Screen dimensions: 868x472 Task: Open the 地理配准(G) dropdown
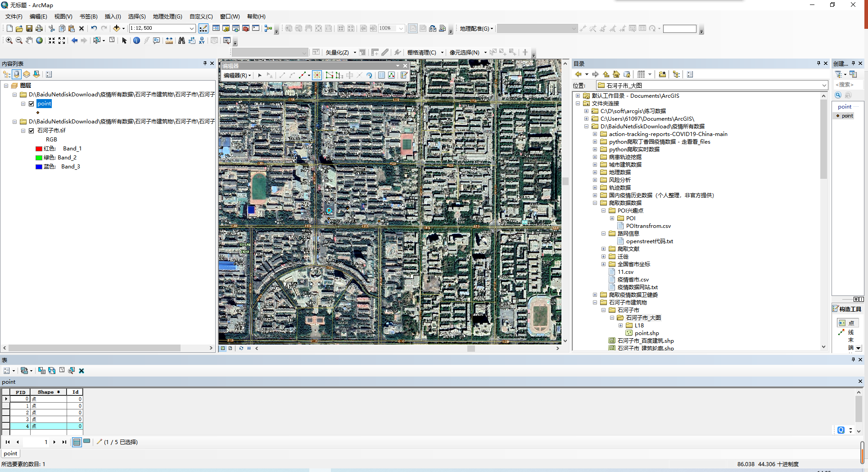tap(476, 28)
